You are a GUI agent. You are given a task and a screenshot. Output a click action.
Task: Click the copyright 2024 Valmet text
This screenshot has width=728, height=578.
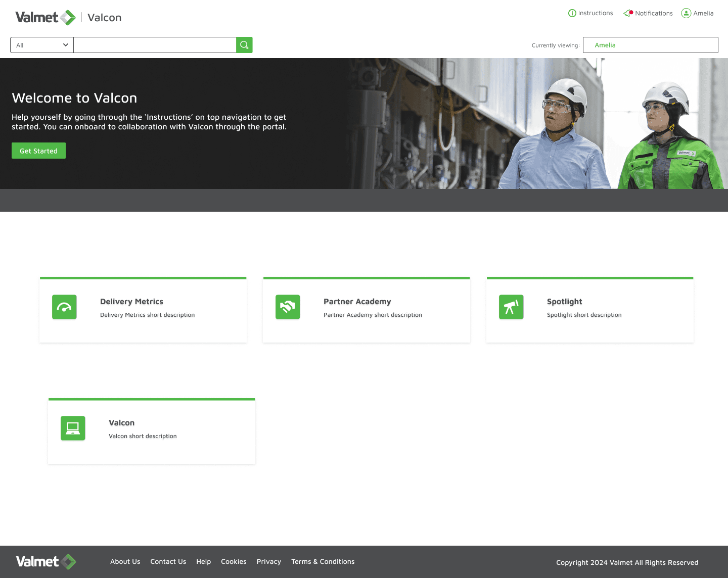627,562
